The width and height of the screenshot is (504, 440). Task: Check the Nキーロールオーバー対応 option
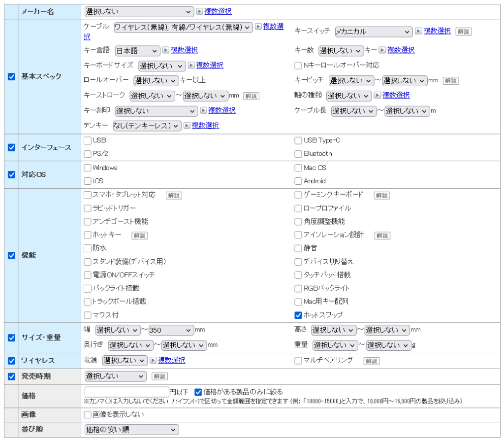(x=298, y=65)
